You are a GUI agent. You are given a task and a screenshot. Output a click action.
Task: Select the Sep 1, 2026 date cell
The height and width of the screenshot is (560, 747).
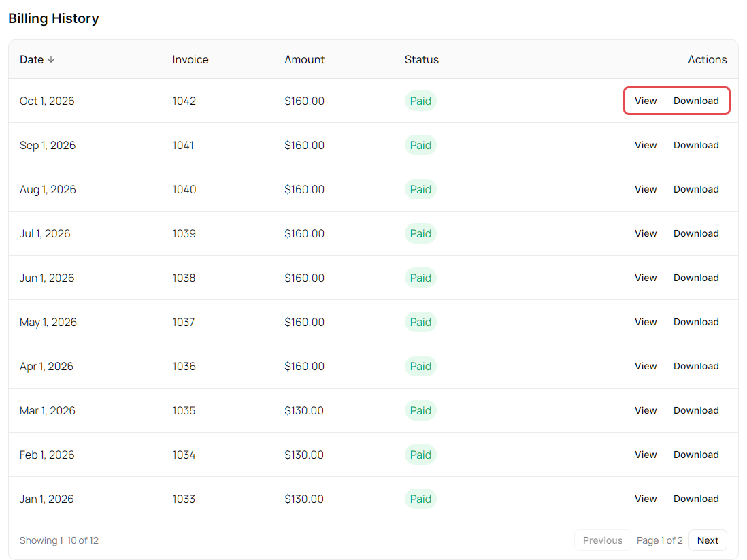[48, 146]
